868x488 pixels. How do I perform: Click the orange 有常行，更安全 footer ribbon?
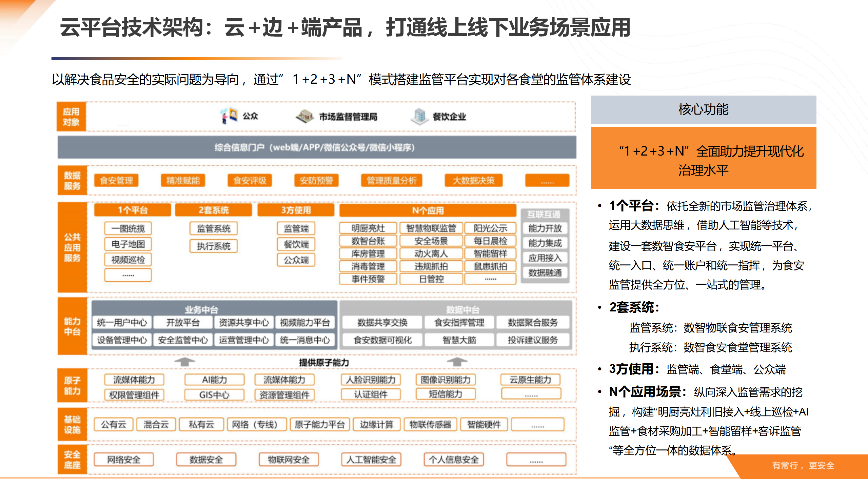pos(804,466)
